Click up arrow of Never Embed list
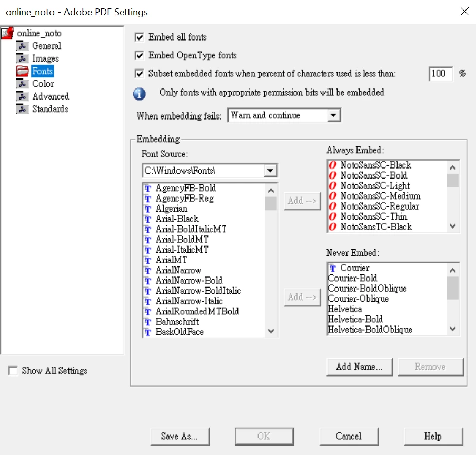 [x=453, y=270]
